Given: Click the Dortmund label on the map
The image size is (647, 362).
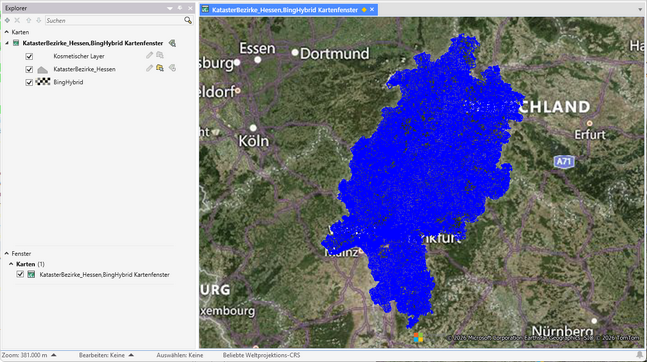Looking at the screenshot, I should 334,54.
